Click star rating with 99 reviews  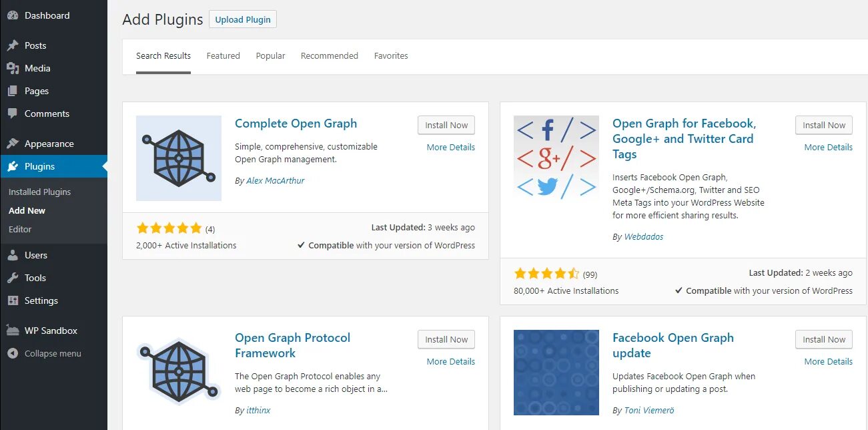pos(546,274)
